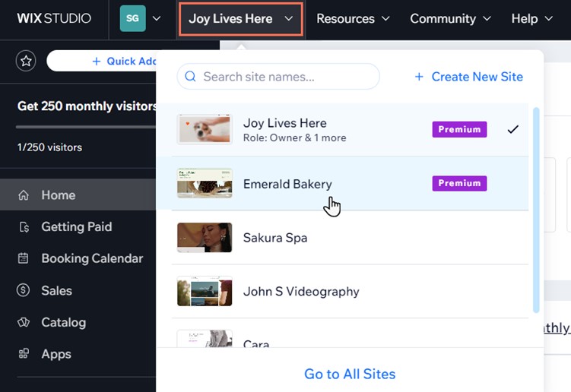Image resolution: width=571 pixels, height=392 pixels.
Task: Open the Help menu
Action: click(531, 18)
